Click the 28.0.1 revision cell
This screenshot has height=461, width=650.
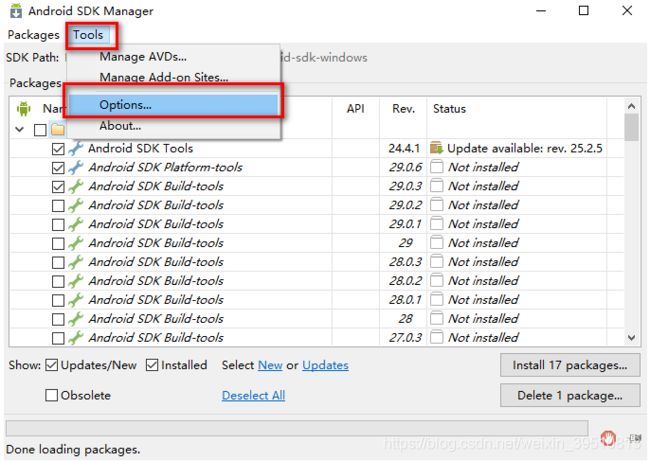coord(405,300)
